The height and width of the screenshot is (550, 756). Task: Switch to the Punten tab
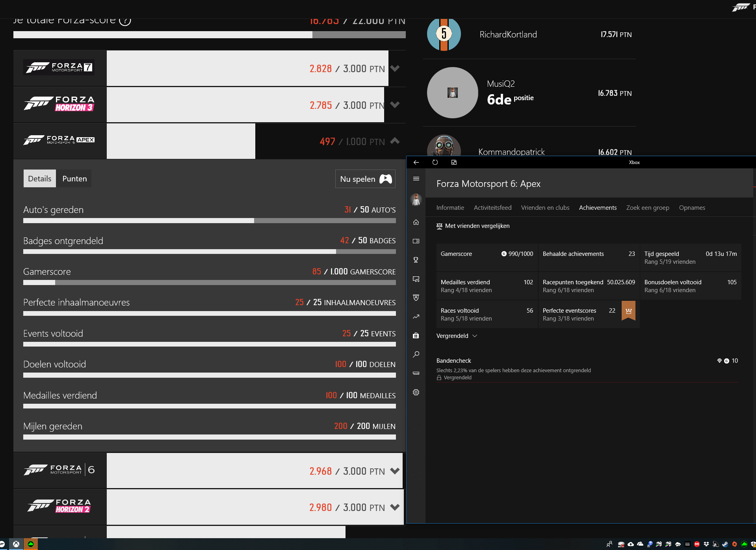point(74,179)
